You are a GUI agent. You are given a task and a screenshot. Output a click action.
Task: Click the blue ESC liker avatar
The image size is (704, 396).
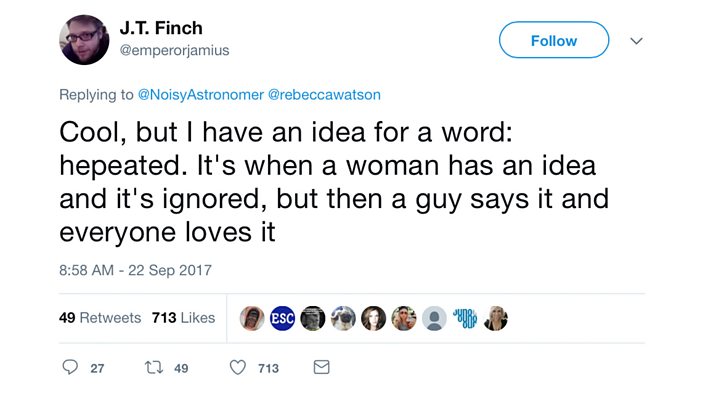[282, 318]
